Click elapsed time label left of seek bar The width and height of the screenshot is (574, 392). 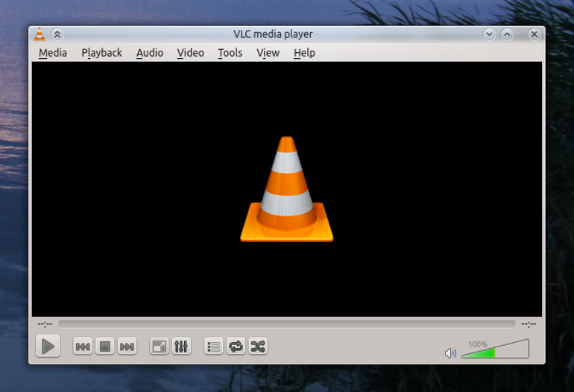pyautogui.click(x=45, y=324)
